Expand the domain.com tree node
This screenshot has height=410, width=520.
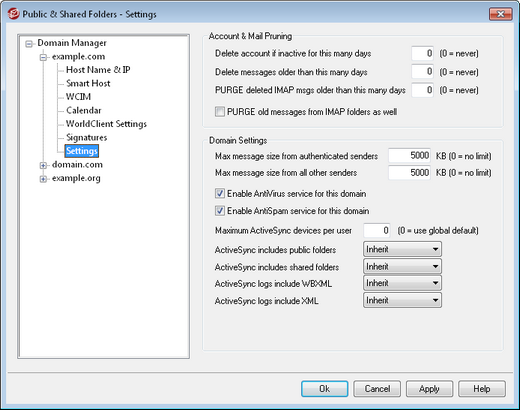pos(43,165)
